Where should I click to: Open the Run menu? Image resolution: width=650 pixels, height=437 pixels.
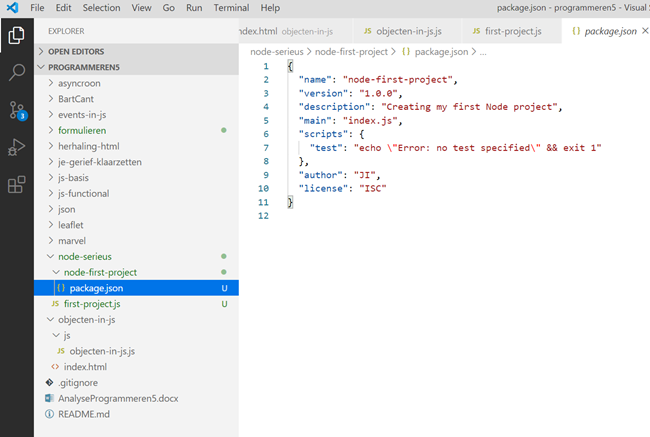194,7
